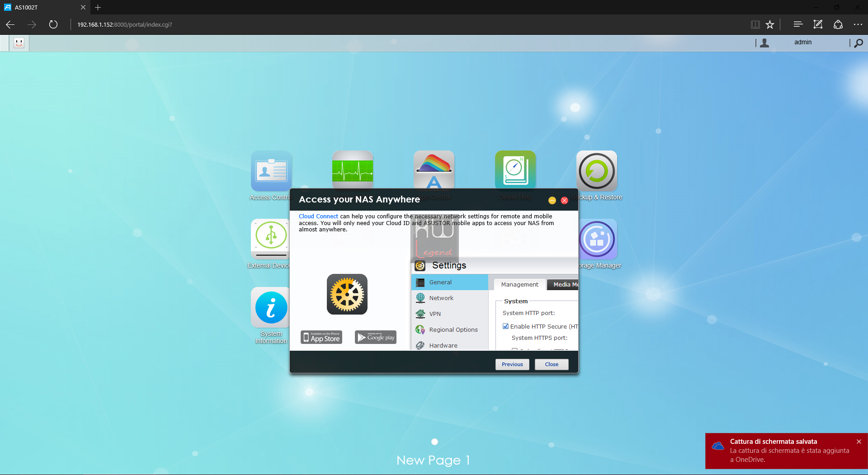Click the smiley face ADM menu icon
This screenshot has width=868, height=475.
(19, 43)
